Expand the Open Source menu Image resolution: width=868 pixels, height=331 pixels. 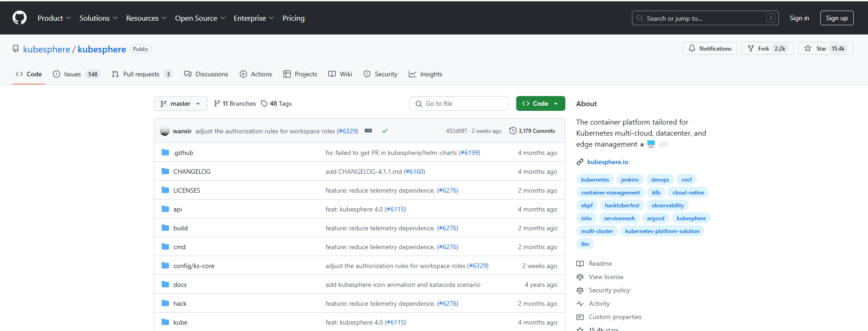(x=200, y=18)
